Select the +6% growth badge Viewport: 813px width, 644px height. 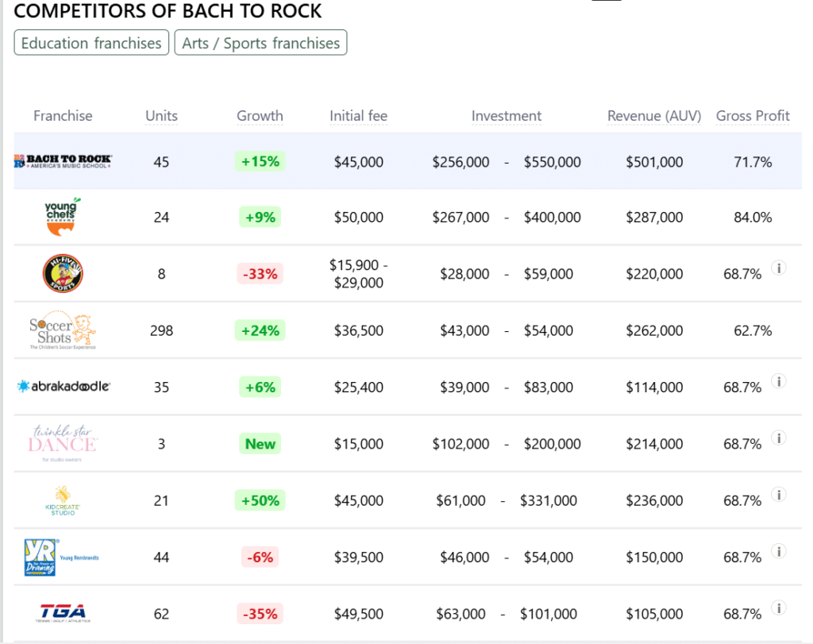(260, 387)
